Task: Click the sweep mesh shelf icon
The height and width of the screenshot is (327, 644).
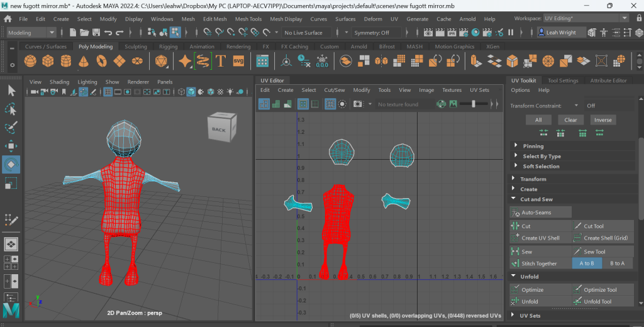Action: 203,61
